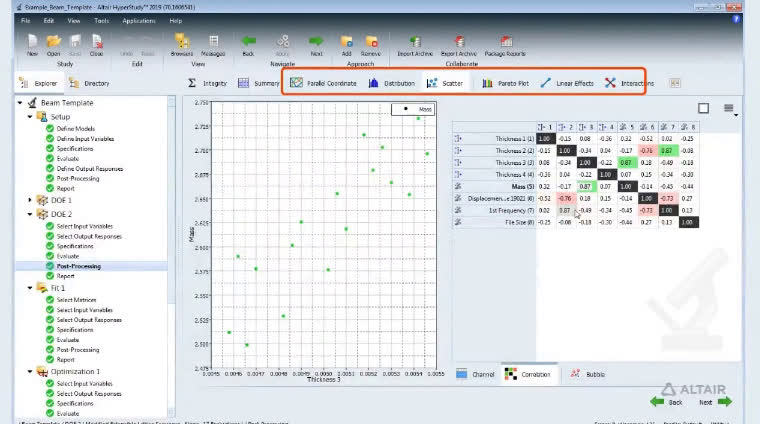Open the hamburger options dropdown by the table
The height and width of the screenshot is (424, 760).
point(729,109)
